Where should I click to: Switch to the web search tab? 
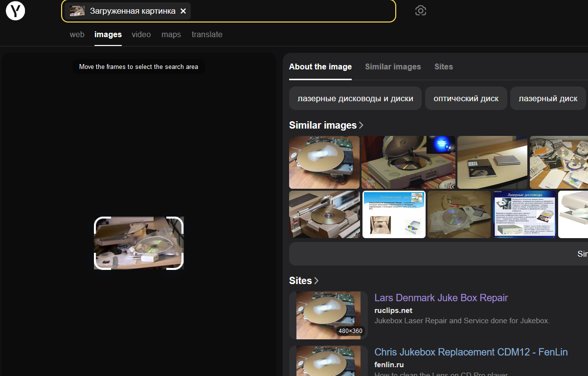point(77,35)
